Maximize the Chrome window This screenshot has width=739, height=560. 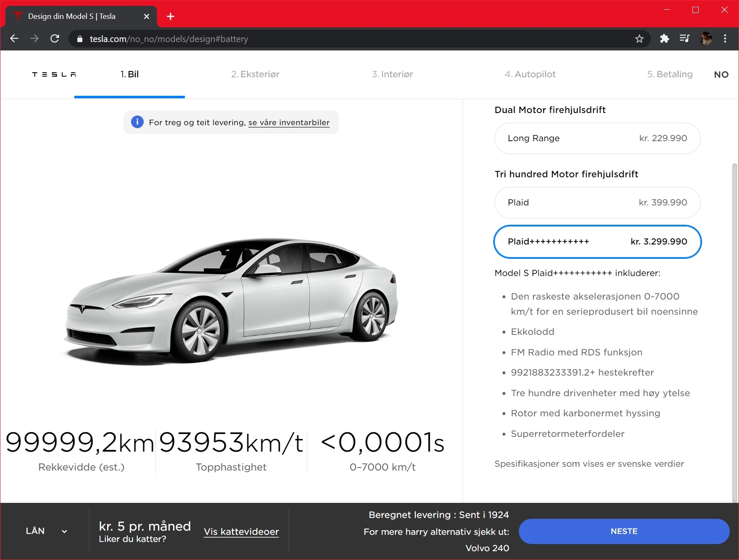[696, 10]
